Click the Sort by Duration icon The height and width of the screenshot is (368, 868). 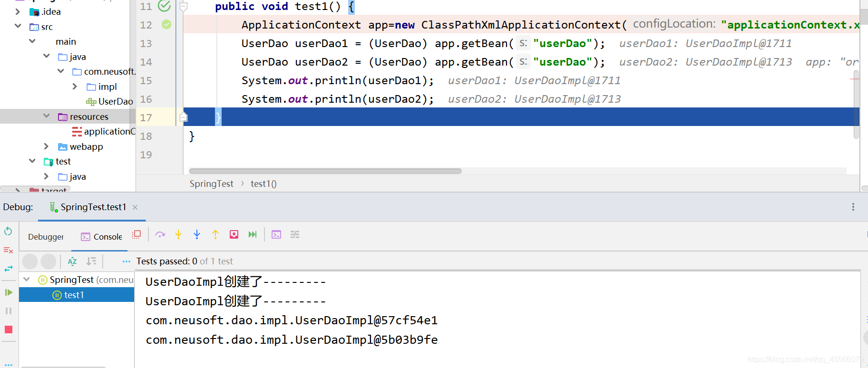click(x=91, y=261)
